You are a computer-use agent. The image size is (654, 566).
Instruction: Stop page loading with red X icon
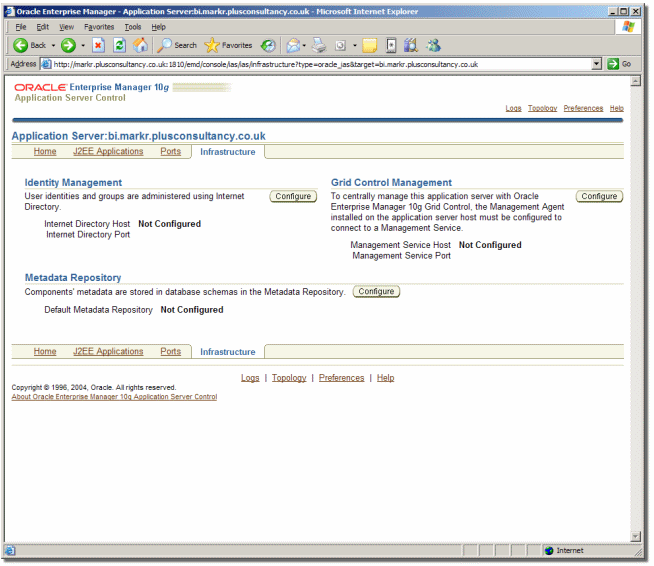coord(98,45)
